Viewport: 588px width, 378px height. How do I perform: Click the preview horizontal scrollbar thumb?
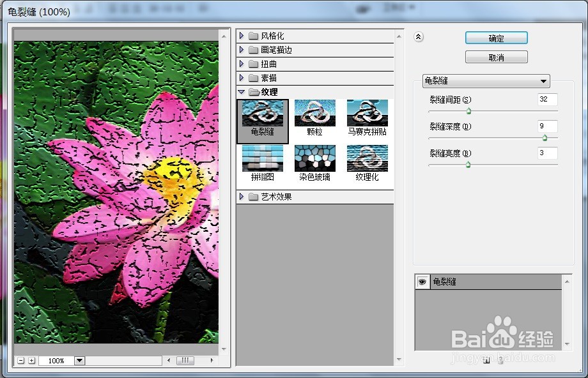click(185, 360)
